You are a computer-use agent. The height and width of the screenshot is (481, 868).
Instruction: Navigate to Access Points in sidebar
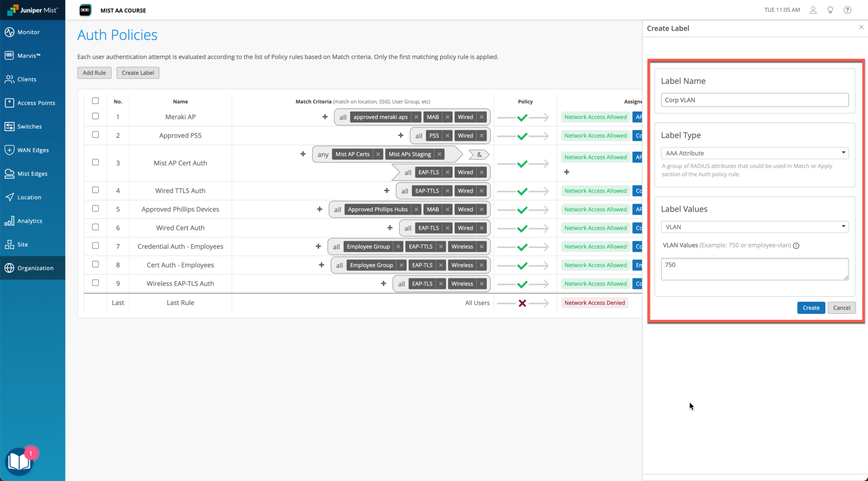pyautogui.click(x=36, y=103)
